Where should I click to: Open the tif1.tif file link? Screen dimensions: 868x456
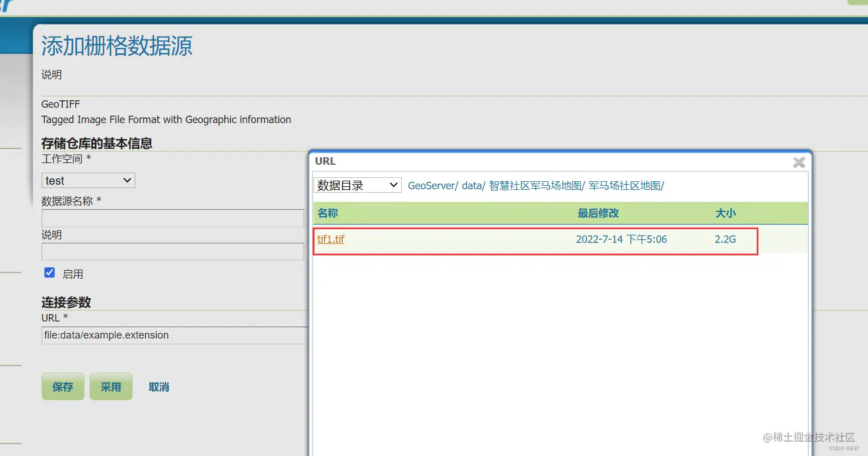[x=331, y=239]
